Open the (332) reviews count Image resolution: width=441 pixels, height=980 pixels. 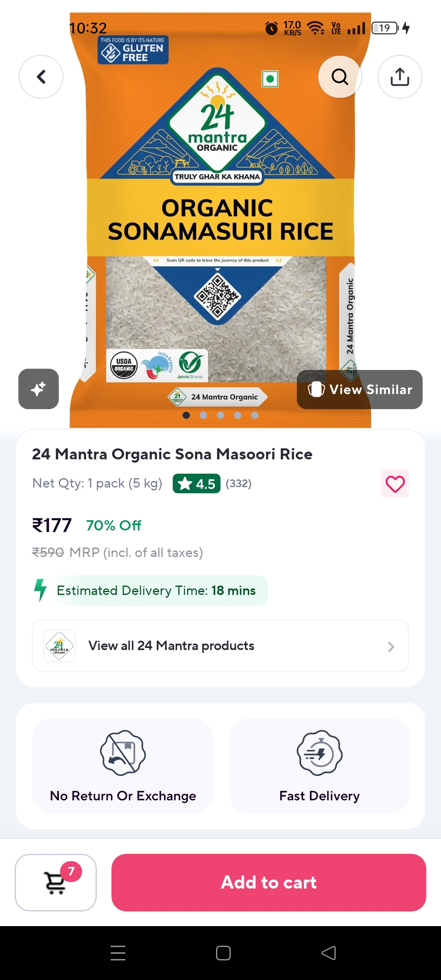point(238,483)
